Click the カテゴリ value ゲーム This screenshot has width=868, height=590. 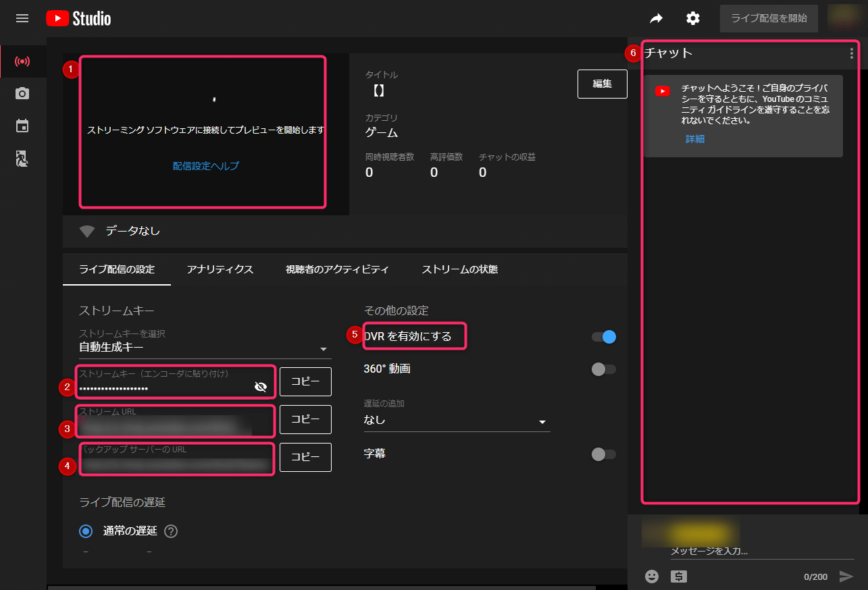[382, 132]
